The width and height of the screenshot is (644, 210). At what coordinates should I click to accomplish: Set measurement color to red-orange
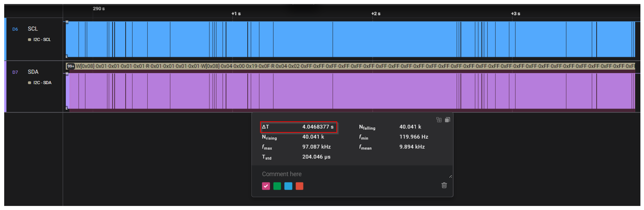pos(299,186)
